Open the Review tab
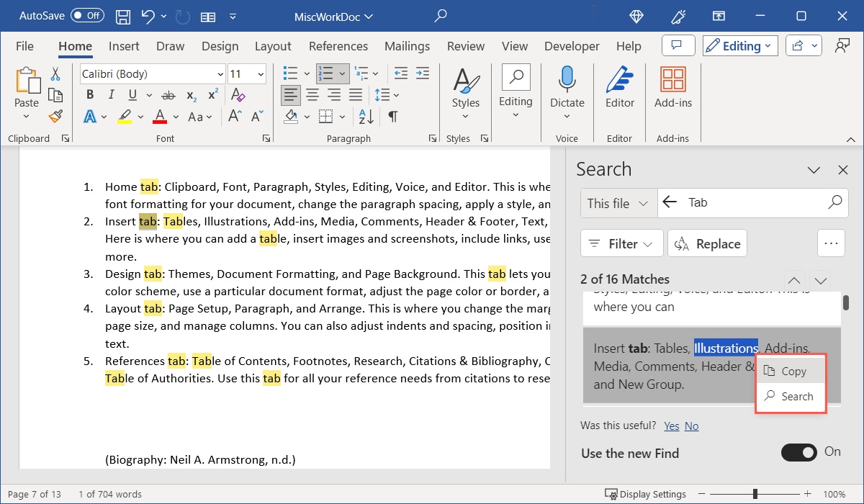864x504 pixels. pos(465,45)
